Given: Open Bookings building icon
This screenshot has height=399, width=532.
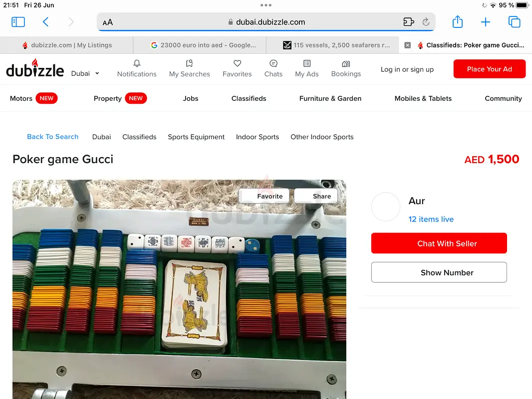Looking at the screenshot, I should (346, 69).
